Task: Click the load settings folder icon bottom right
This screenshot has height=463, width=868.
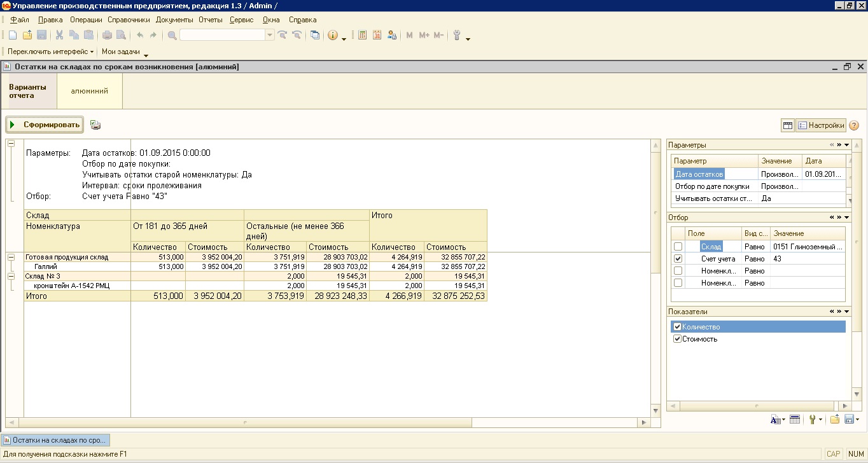Action: point(834,419)
